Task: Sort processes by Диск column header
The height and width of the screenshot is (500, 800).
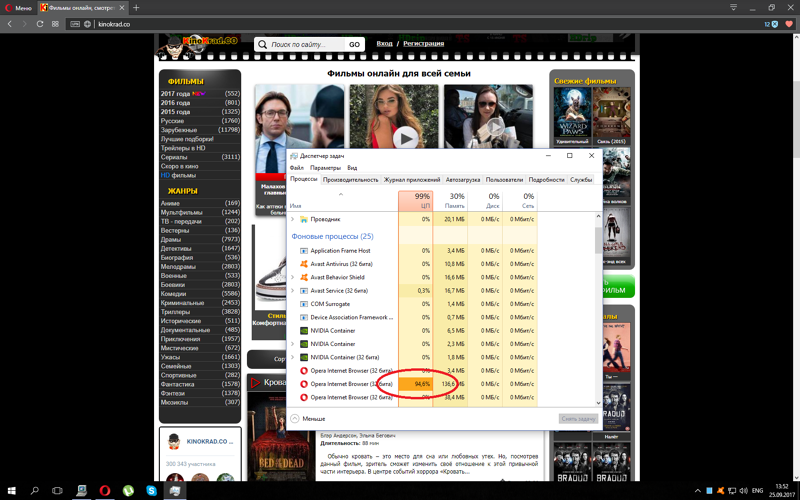Action: pos(485,201)
